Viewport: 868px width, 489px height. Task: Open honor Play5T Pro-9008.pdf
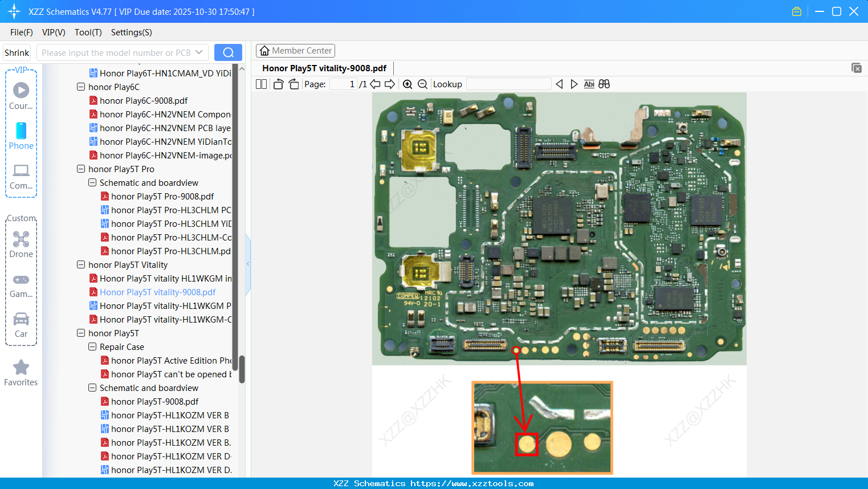click(x=157, y=197)
